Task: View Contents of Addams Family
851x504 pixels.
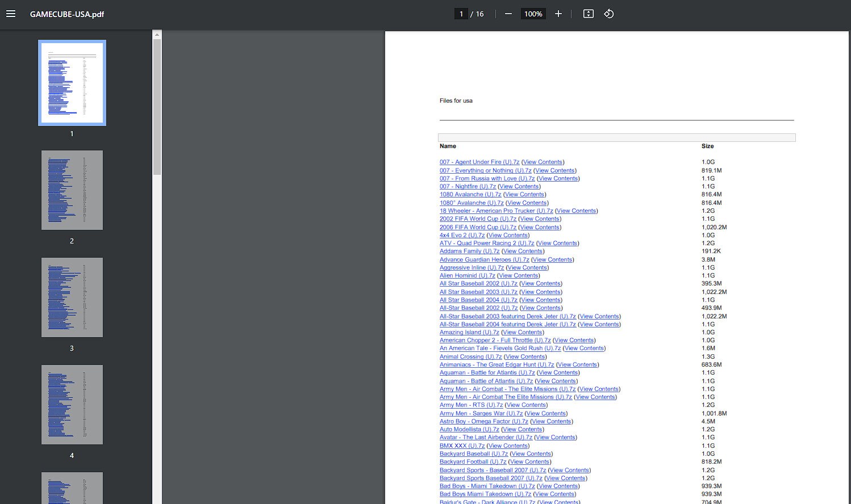Action: 523,251
